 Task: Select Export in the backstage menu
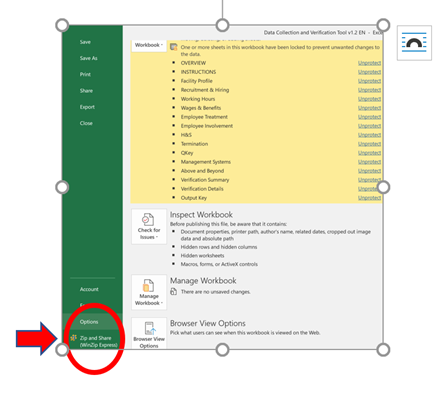[87, 107]
